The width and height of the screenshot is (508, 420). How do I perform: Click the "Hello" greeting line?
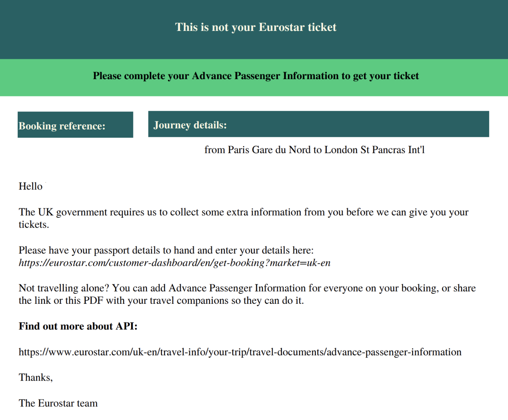[x=31, y=186]
